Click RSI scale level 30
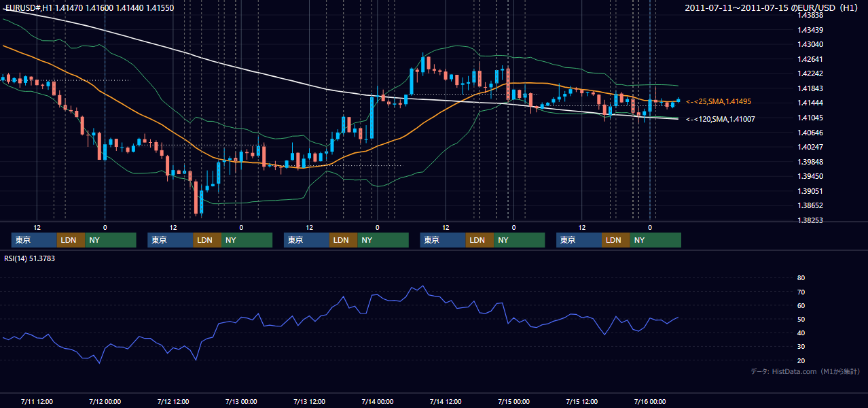 coord(801,347)
